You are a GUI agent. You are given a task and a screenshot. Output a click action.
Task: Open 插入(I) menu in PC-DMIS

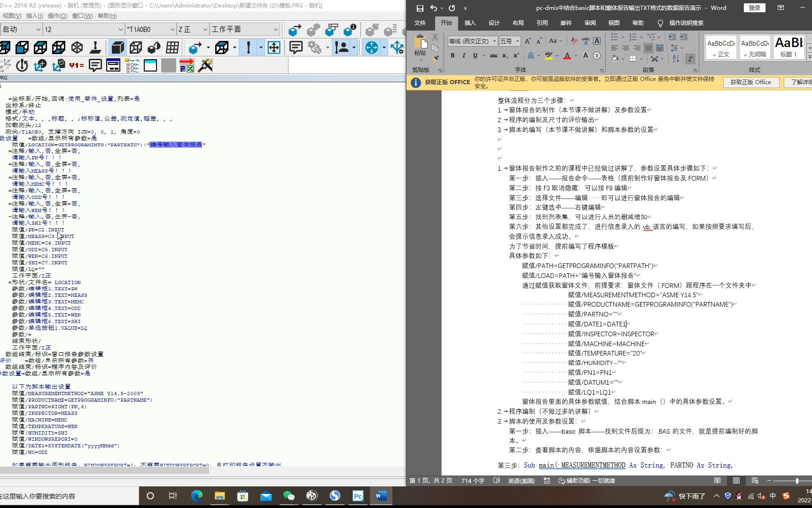(34, 16)
